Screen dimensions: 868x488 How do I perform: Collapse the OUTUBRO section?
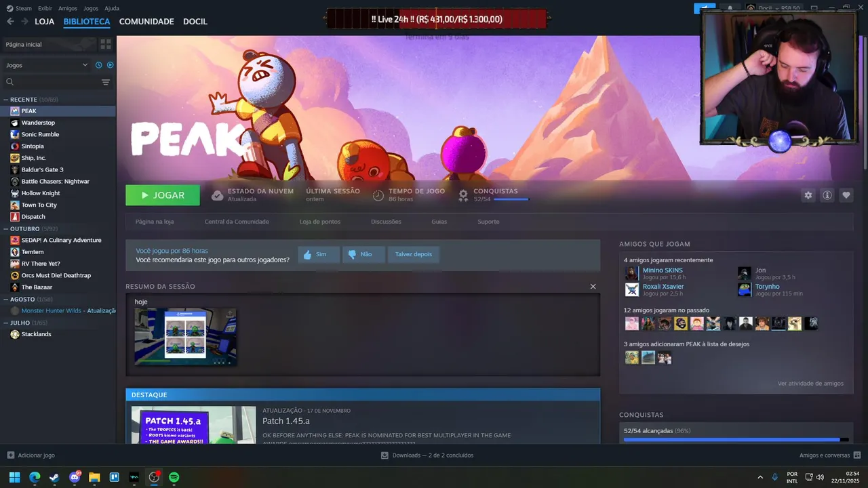pyautogui.click(x=6, y=229)
